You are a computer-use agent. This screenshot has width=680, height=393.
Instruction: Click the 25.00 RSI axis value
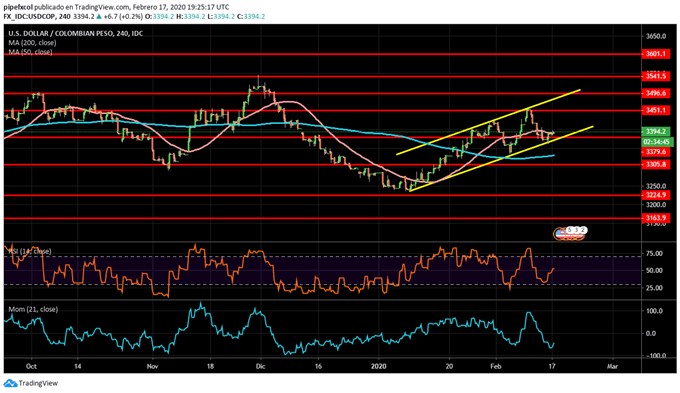click(655, 288)
